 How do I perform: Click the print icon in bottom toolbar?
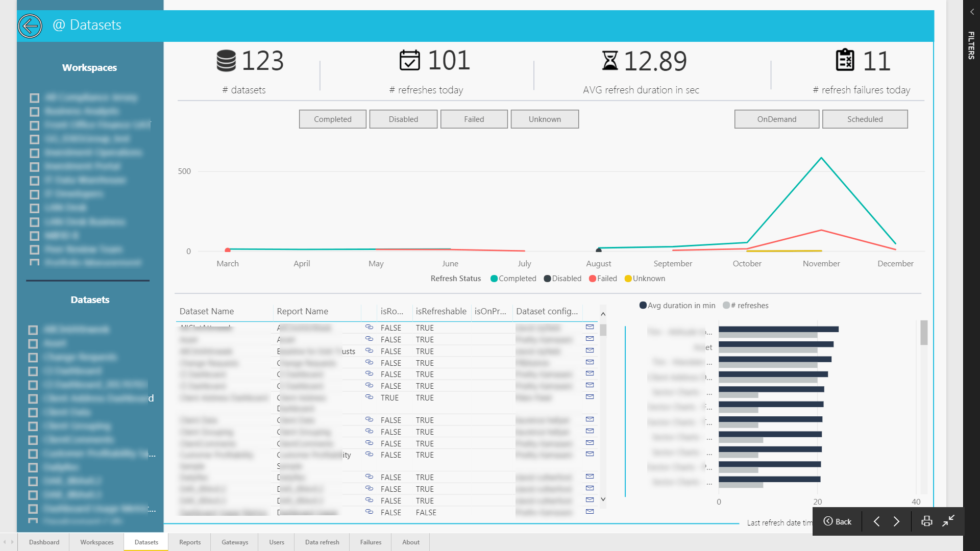tap(926, 521)
